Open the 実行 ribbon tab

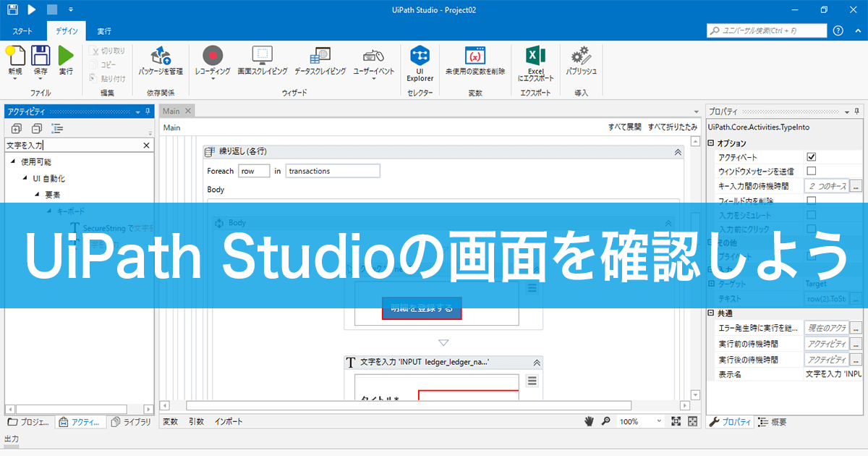coord(104,31)
